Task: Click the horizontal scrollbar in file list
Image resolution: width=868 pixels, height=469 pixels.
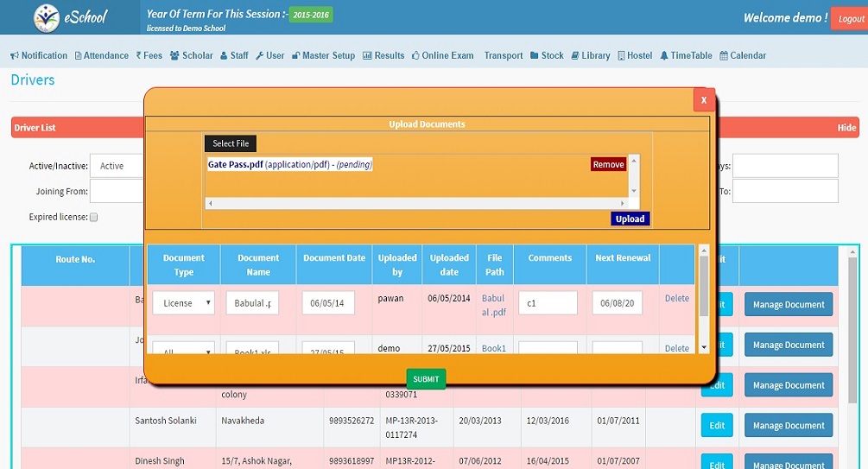Action: tap(421, 203)
